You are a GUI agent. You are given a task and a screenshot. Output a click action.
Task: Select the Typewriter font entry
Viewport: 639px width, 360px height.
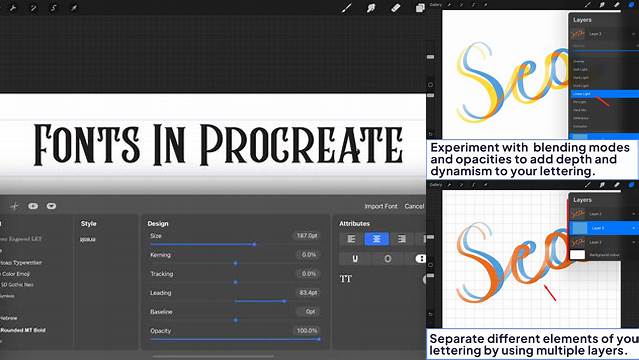[21, 263]
